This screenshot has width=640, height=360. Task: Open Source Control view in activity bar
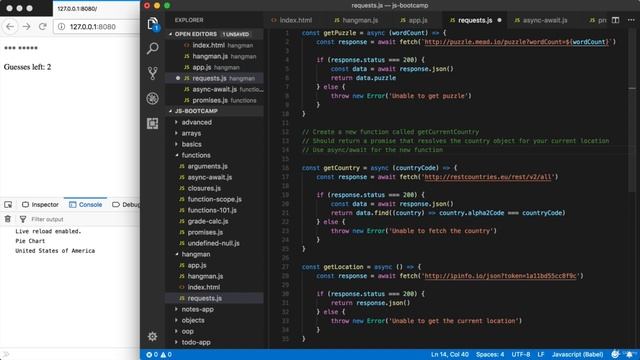click(x=153, y=73)
